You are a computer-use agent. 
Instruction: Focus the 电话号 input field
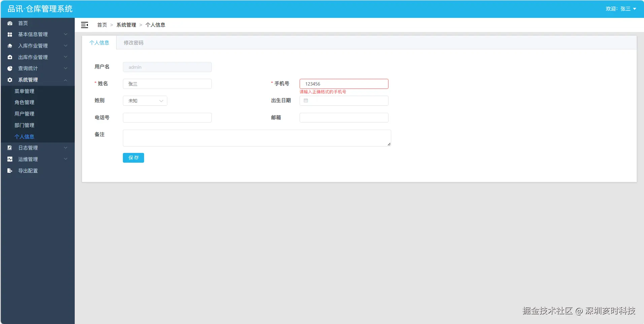tap(167, 118)
